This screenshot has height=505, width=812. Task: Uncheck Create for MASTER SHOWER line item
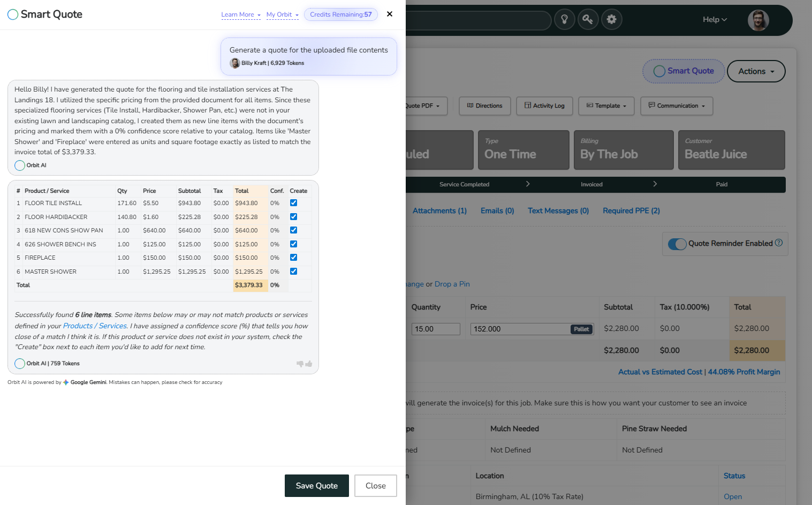293,271
